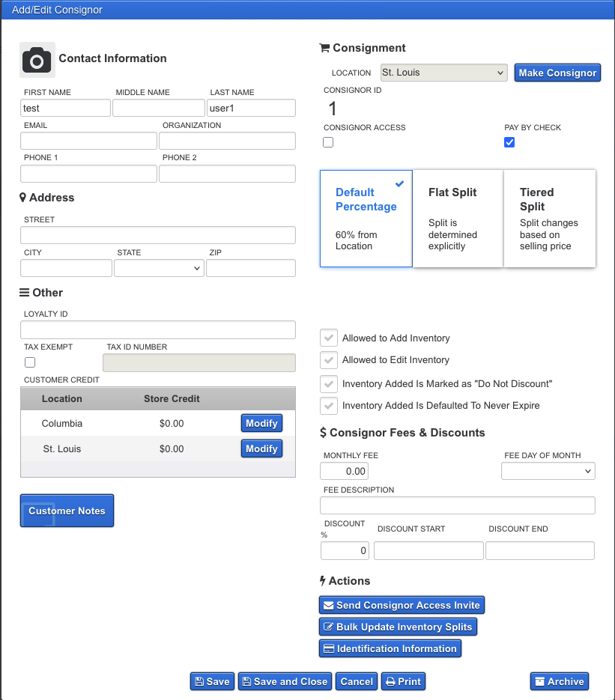Click the Location column header
This screenshot has height=700, width=615.
[62, 398]
